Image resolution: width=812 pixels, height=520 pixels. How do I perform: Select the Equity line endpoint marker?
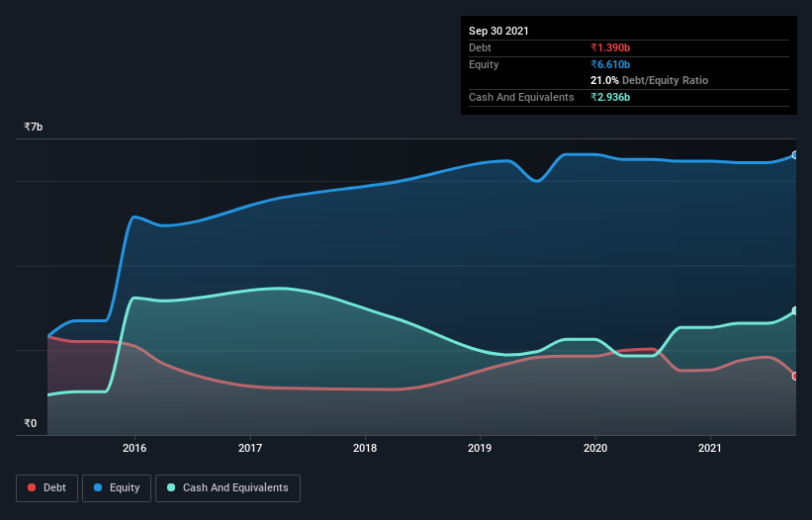click(795, 154)
